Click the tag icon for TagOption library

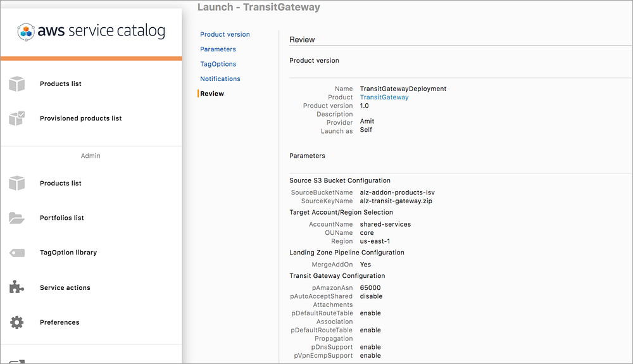pos(17,253)
